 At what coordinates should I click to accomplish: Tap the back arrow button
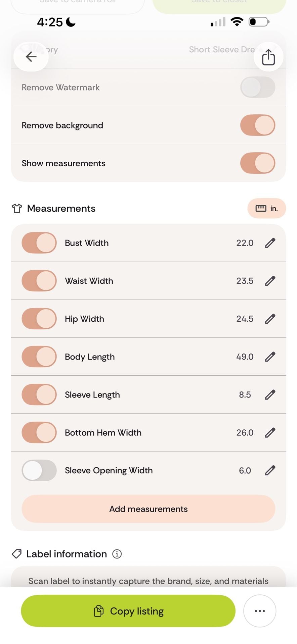click(x=31, y=57)
